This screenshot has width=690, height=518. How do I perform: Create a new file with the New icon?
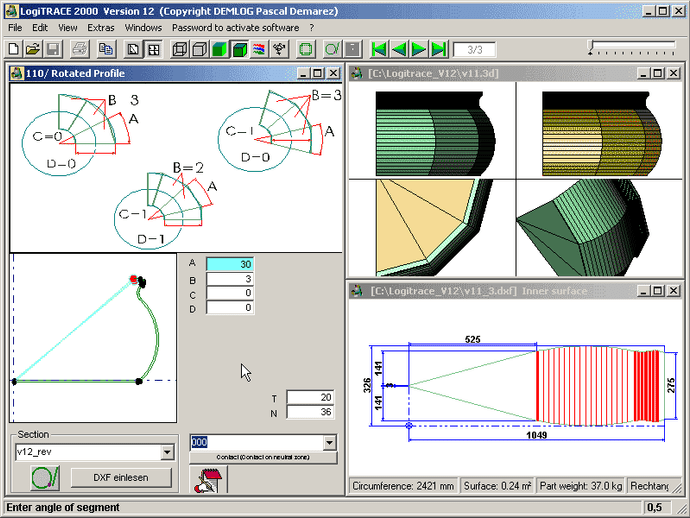14,49
